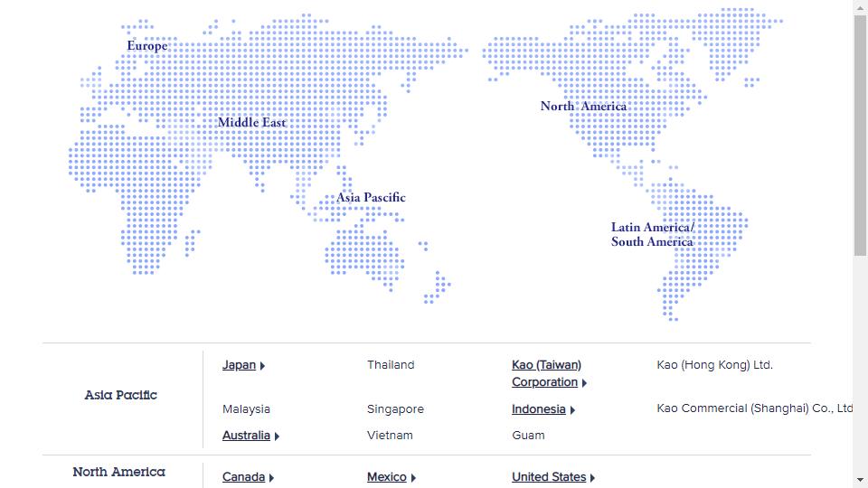
Task: Go to the Indonesia site link
Action: pos(538,409)
